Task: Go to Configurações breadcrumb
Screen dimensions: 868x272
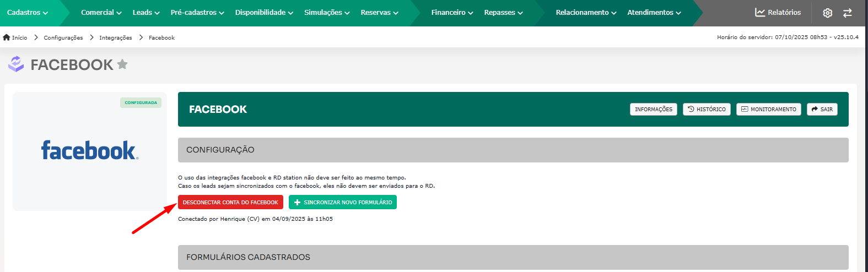Action: click(x=63, y=37)
